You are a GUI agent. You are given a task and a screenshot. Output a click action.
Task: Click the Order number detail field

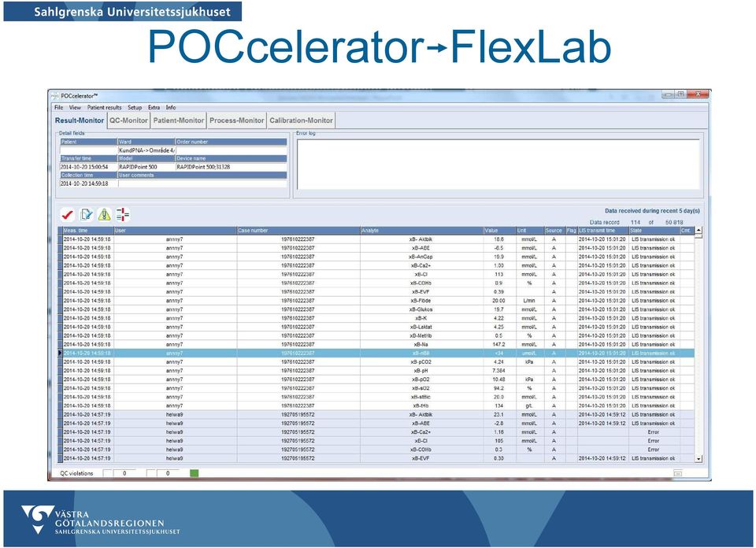click(x=231, y=150)
